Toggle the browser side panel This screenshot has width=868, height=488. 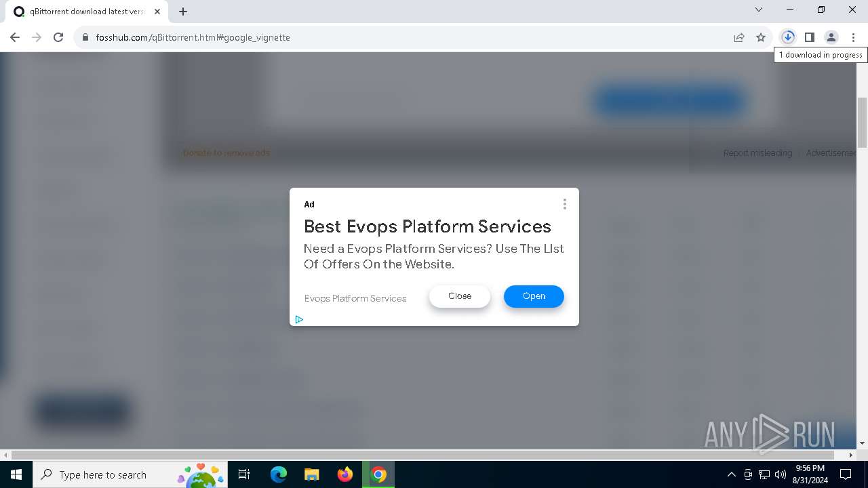810,37
